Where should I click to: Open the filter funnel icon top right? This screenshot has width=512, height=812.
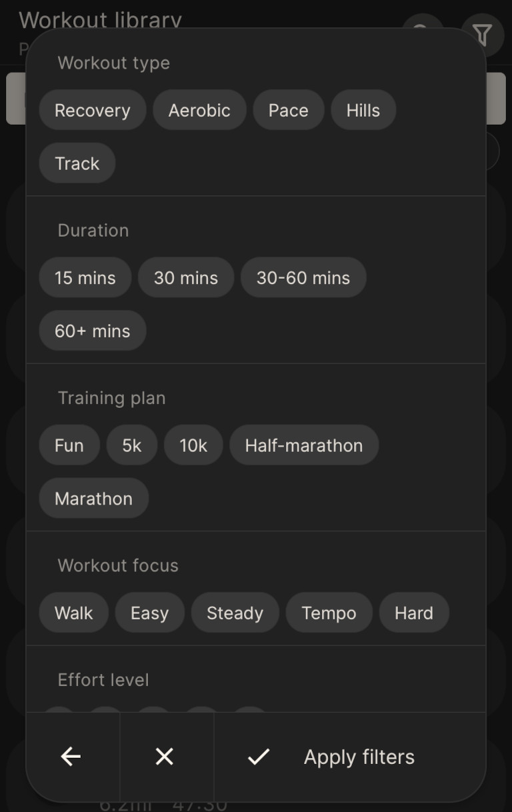point(482,35)
